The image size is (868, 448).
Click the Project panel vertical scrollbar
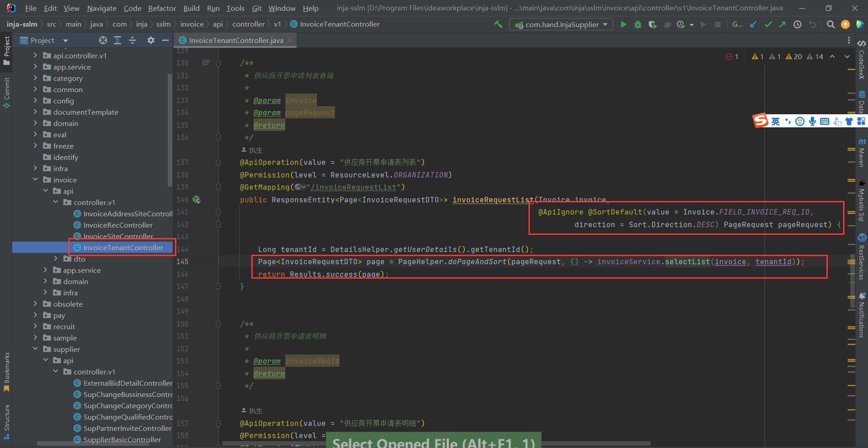[x=170, y=131]
